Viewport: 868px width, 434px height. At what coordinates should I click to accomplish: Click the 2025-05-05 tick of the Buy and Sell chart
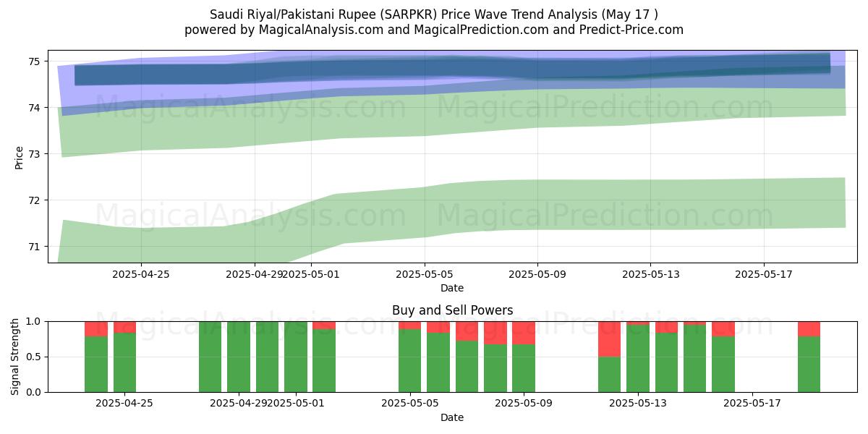410,404
